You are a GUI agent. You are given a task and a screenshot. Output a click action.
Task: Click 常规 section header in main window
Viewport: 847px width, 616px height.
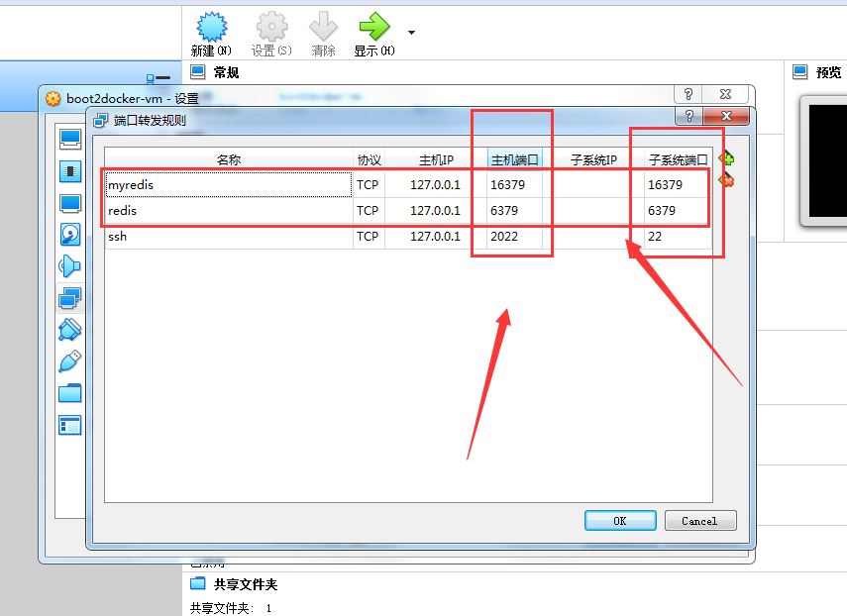pos(226,72)
